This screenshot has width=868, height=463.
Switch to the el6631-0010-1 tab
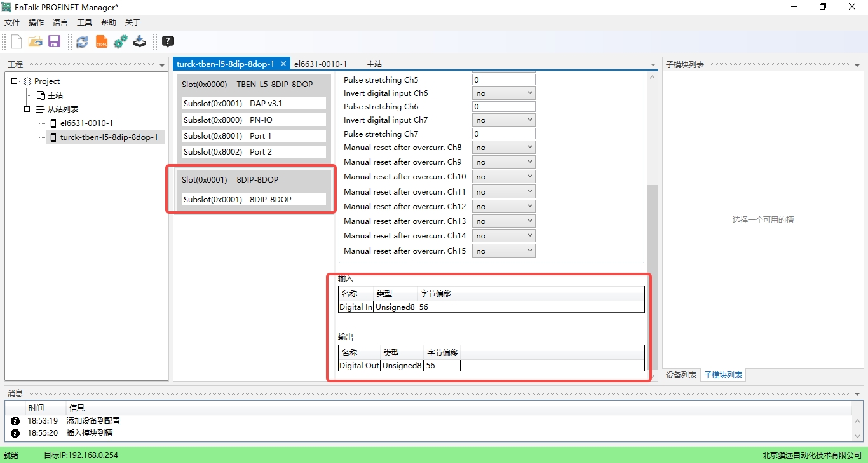pos(320,64)
